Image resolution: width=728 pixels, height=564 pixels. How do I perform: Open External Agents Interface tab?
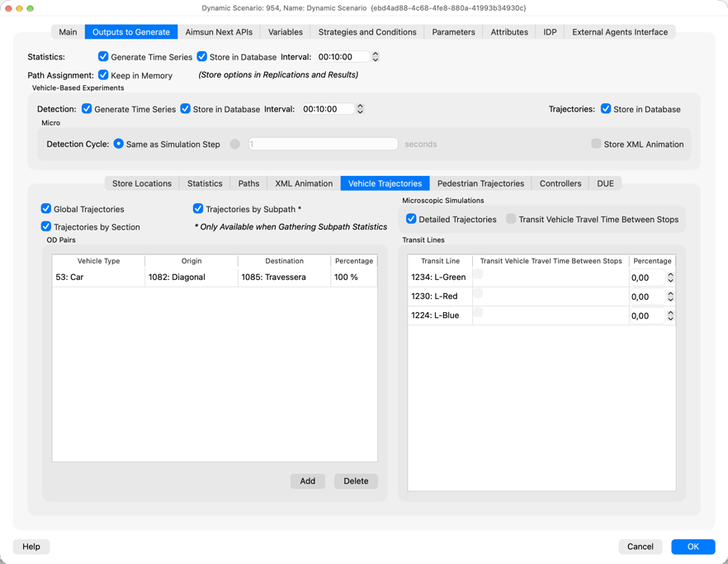point(619,32)
